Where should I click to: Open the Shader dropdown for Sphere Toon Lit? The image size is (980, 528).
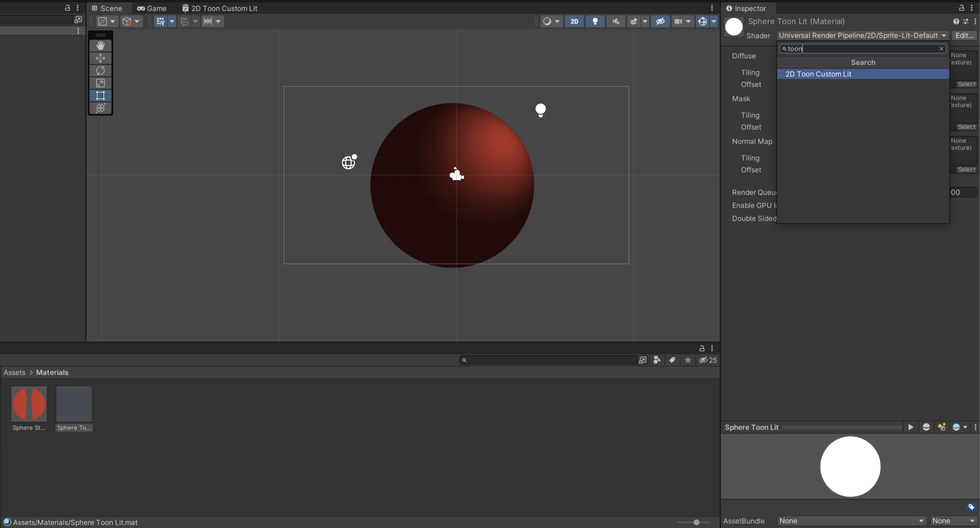[x=861, y=35]
